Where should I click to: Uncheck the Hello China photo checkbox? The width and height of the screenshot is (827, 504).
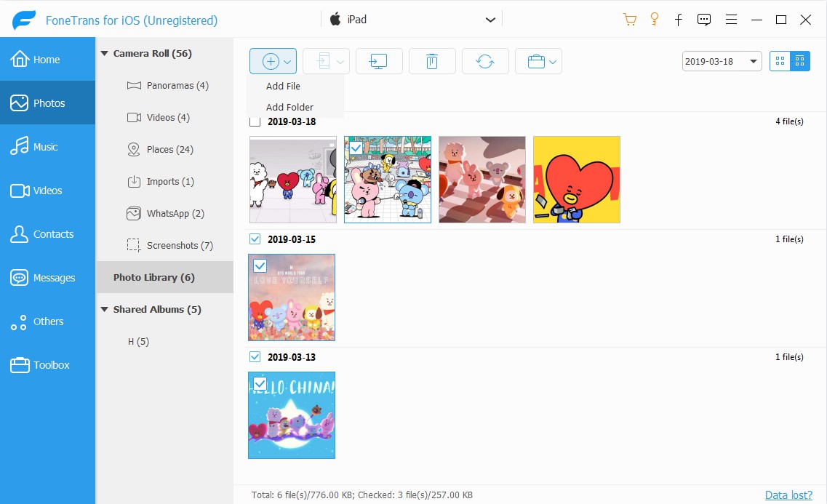[260, 384]
